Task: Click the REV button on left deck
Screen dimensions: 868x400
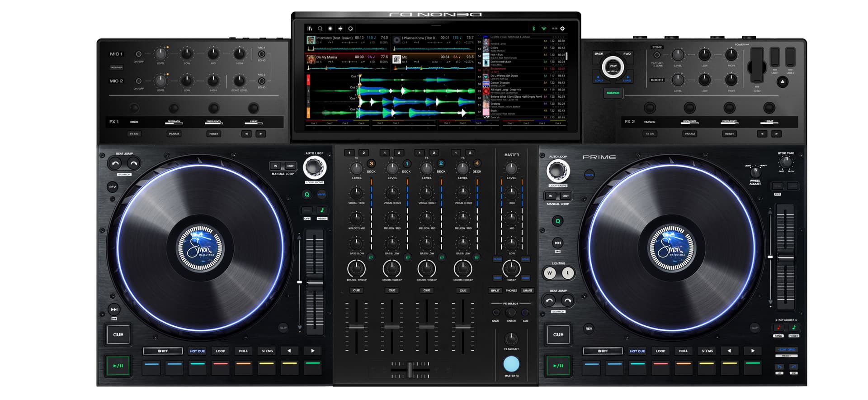Action: [x=113, y=187]
